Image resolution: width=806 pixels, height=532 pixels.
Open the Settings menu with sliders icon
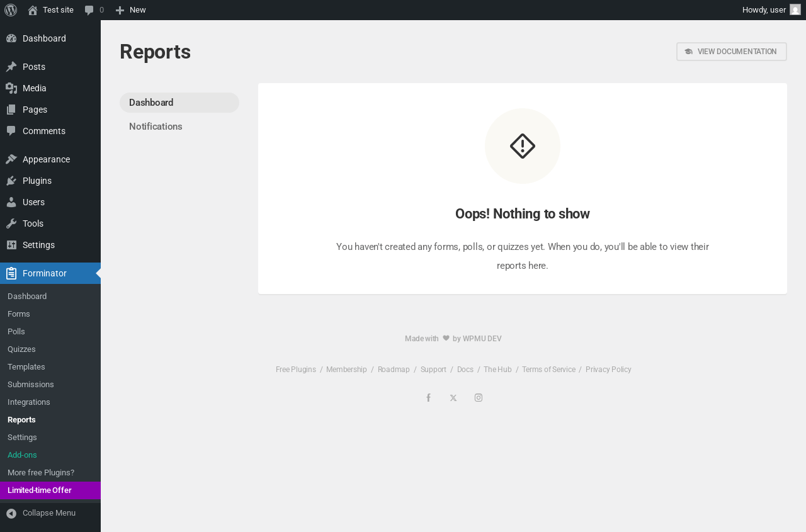click(x=50, y=245)
